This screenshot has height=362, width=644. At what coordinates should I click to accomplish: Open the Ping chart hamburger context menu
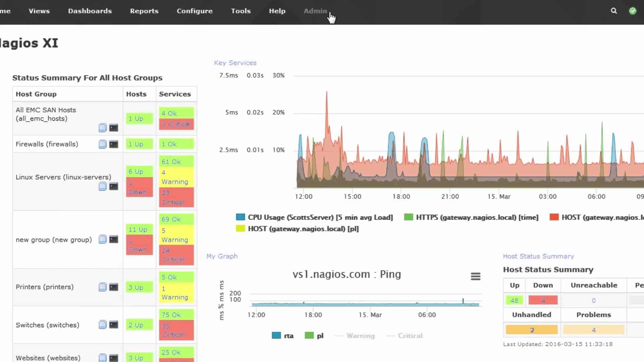(x=476, y=276)
